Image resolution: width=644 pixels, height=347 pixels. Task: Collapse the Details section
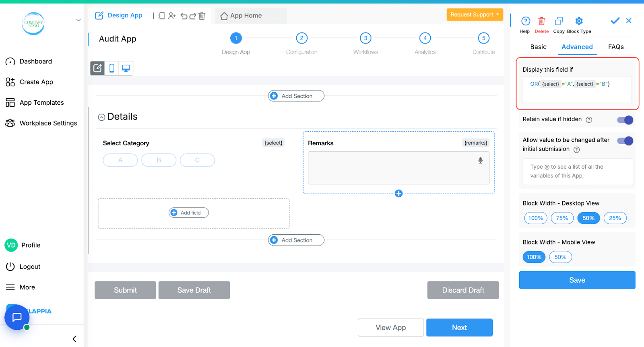pos(101,117)
